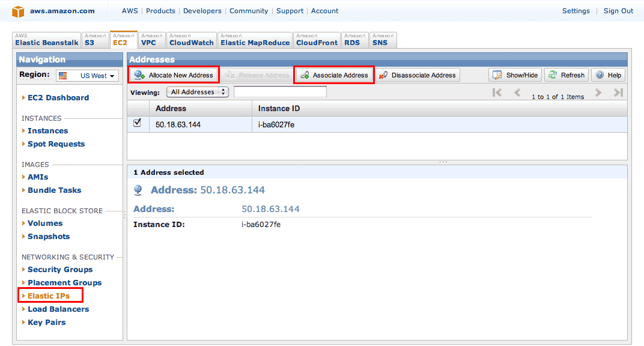Open the Account menu
The height and width of the screenshot is (346, 644).
[x=324, y=11]
